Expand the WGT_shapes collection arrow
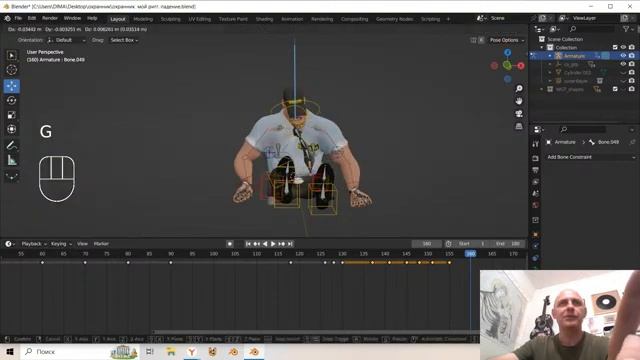The width and height of the screenshot is (640, 360). tap(542, 89)
